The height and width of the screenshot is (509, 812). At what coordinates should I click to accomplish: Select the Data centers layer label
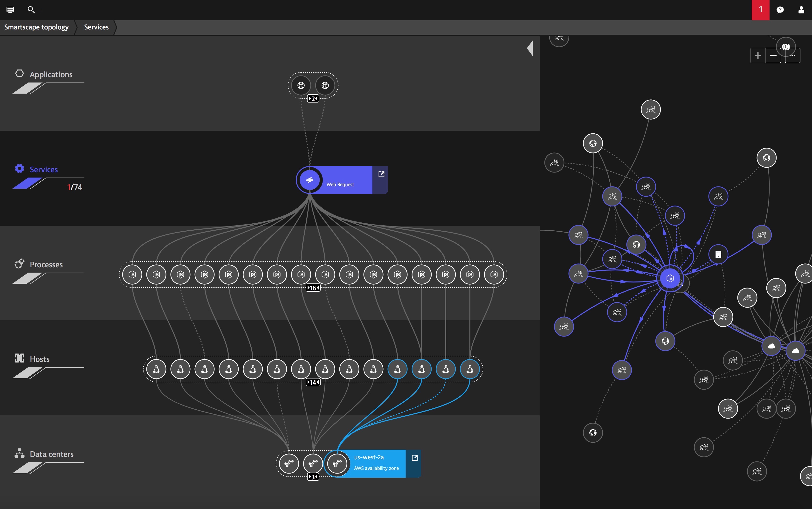click(x=52, y=454)
